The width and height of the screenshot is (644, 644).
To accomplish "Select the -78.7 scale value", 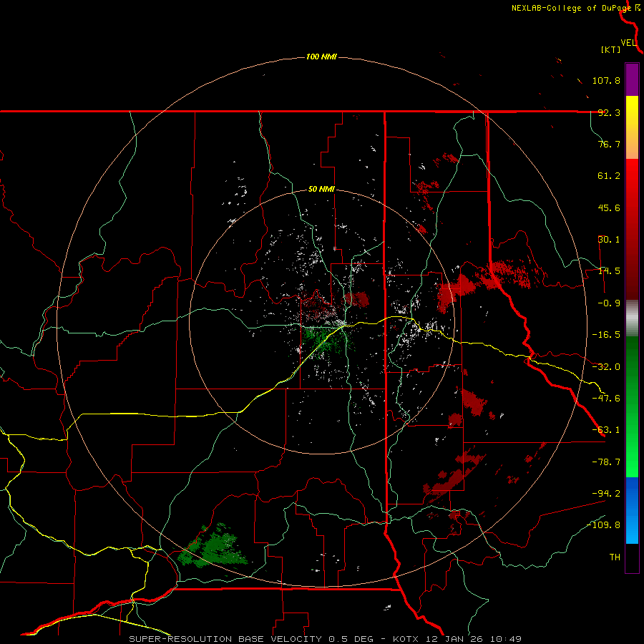I will 606,462.
